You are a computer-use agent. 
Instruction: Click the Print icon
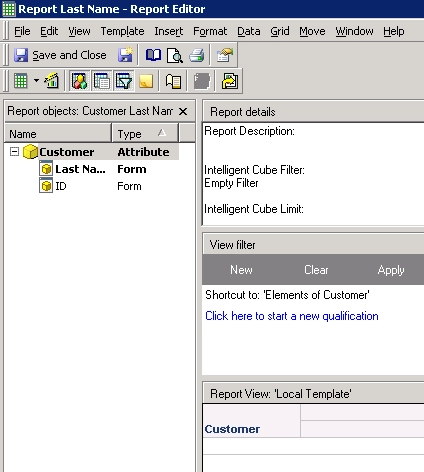pos(197,55)
